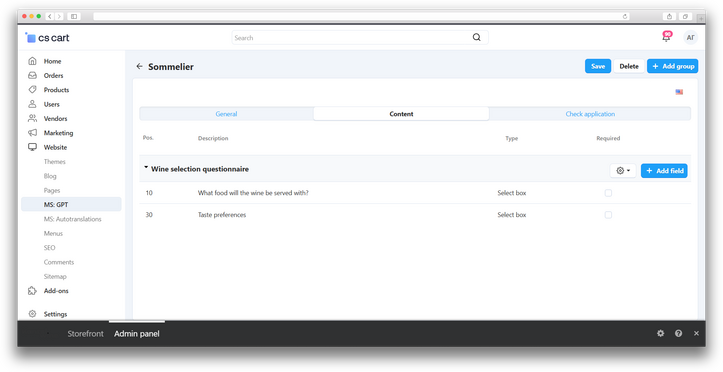
Task: Click the Save button
Action: (x=598, y=66)
